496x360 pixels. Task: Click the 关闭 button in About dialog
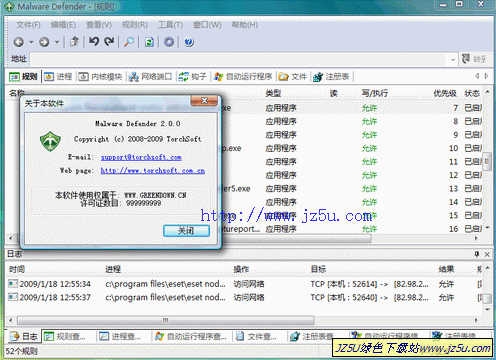[186, 231]
